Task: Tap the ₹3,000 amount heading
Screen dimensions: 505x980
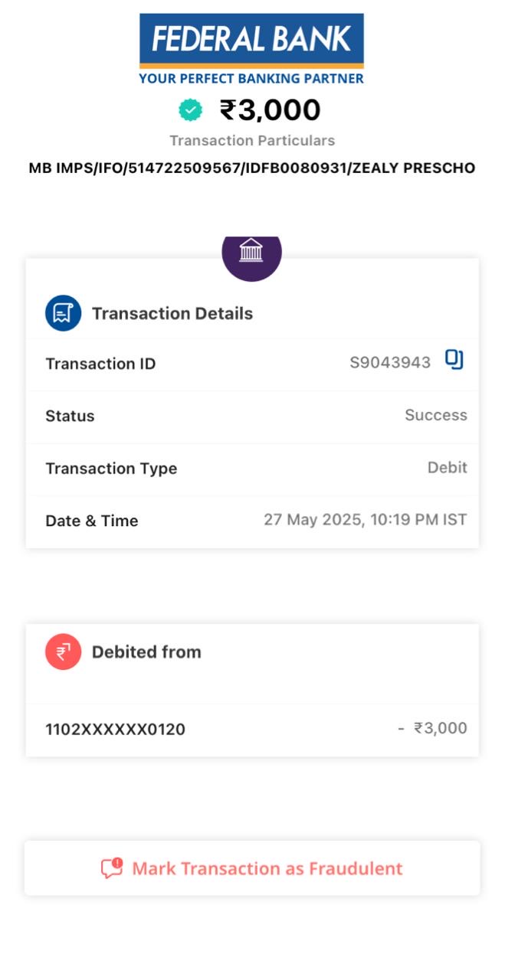Action: pyautogui.click(x=270, y=110)
